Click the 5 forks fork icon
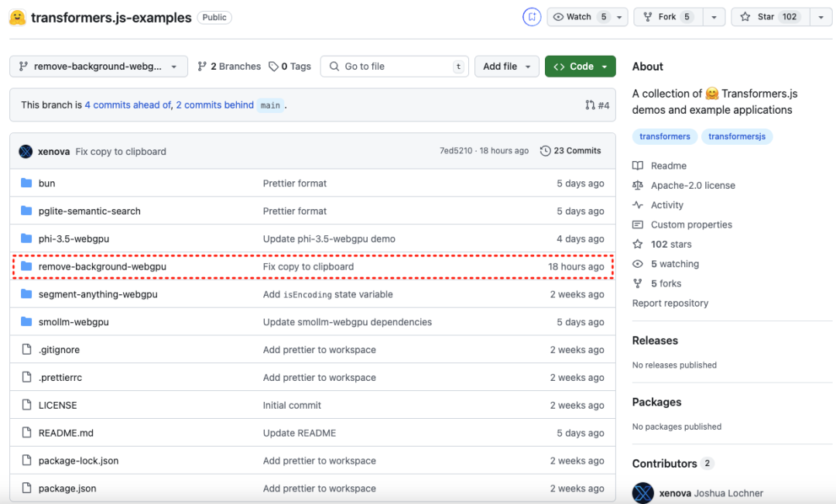This screenshot has height=504, width=836. click(638, 283)
